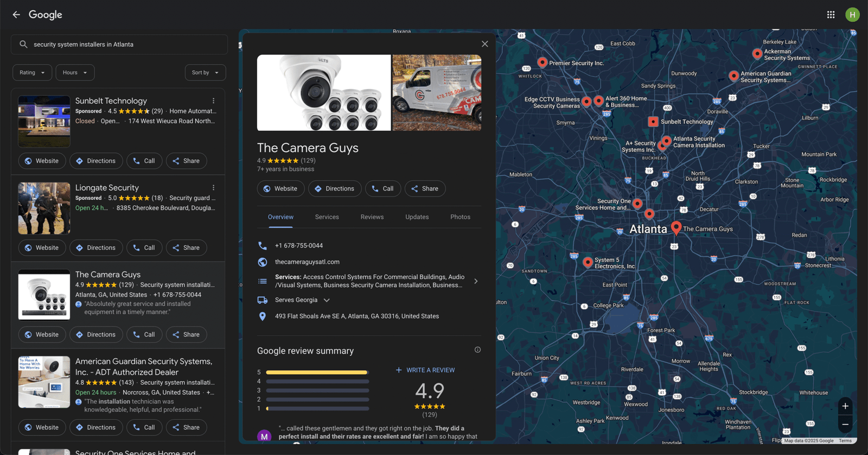Switch to the Updates tab
868x455 pixels.
coord(417,217)
